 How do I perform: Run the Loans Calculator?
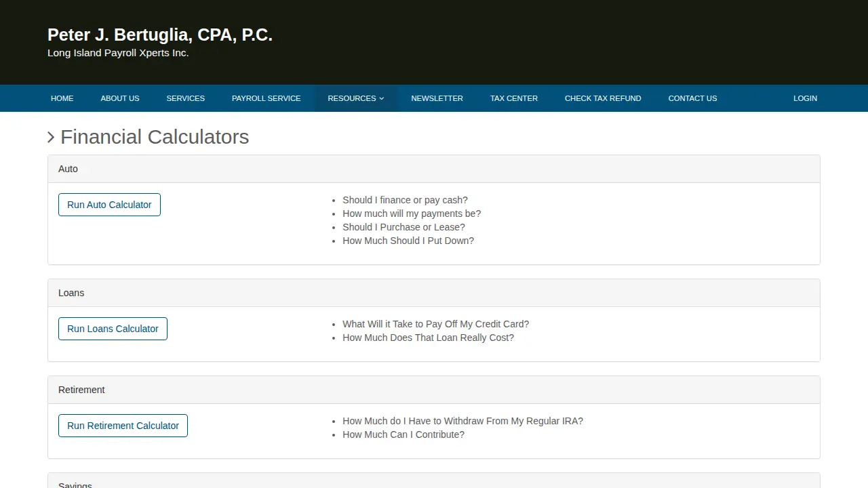tap(113, 329)
